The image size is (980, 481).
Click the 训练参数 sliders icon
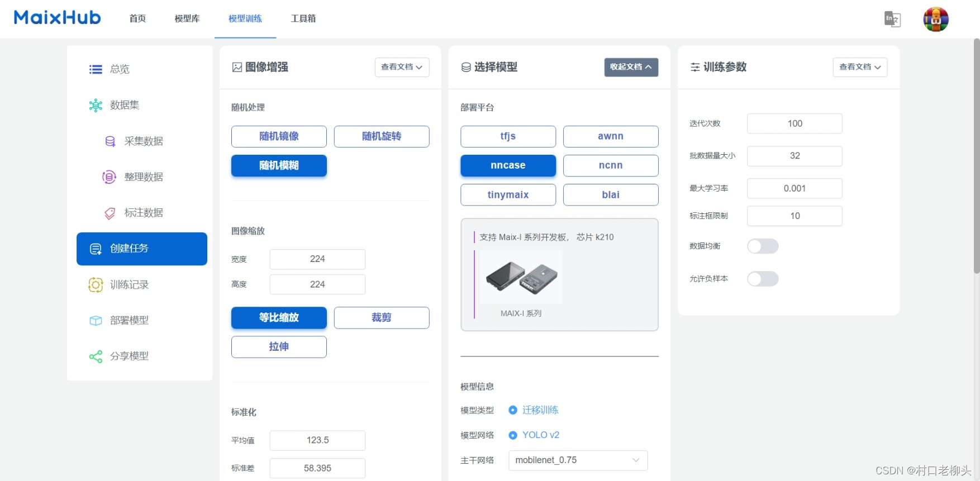coord(695,67)
